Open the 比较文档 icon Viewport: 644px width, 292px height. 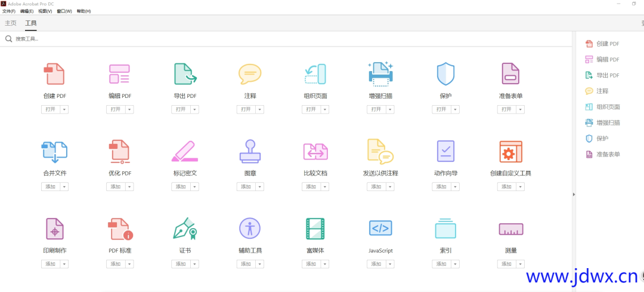(x=315, y=151)
